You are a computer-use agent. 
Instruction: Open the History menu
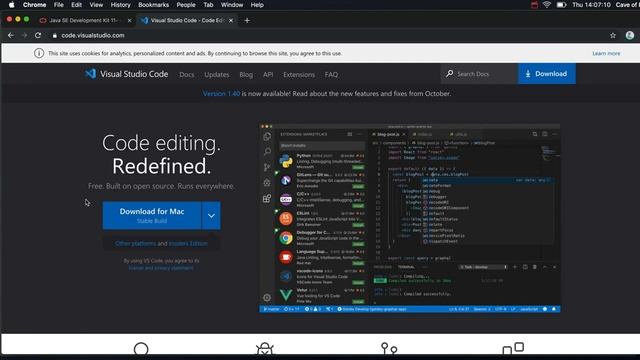coord(120,5)
